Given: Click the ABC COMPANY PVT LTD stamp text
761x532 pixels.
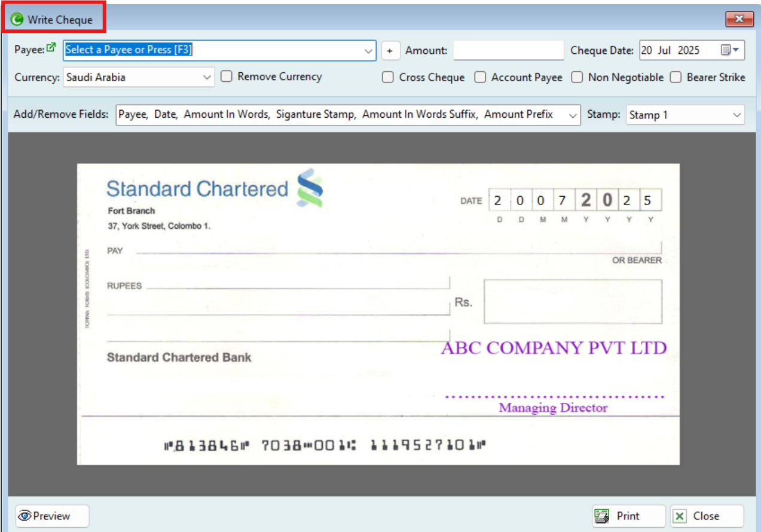Looking at the screenshot, I should coord(554,348).
